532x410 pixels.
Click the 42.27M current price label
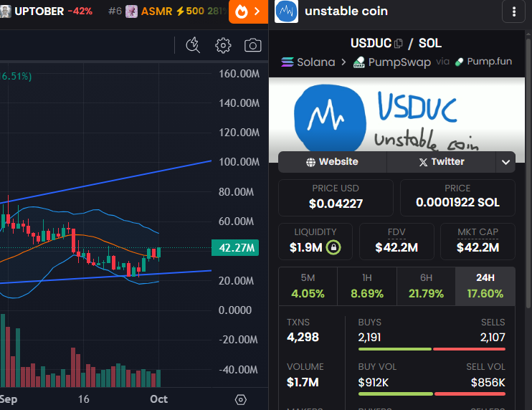coord(234,248)
